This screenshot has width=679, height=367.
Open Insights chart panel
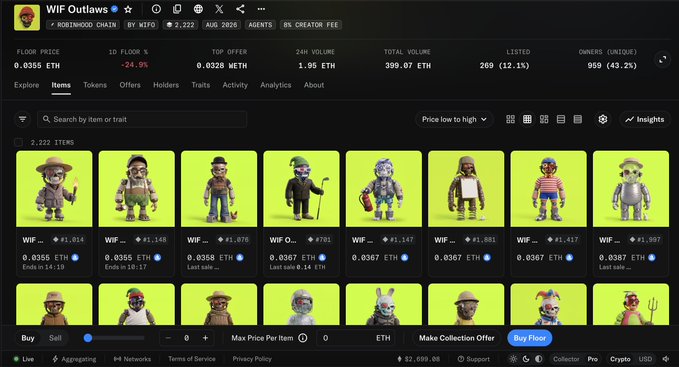coord(644,119)
